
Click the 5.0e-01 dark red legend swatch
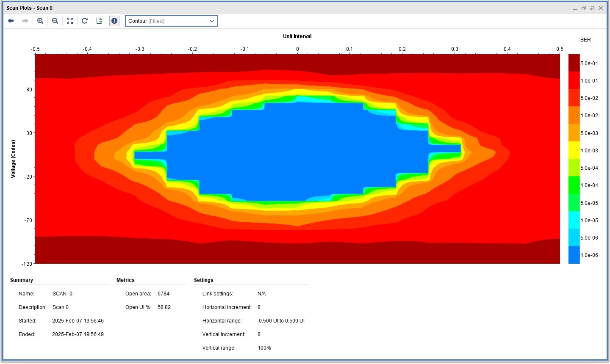[574, 63]
